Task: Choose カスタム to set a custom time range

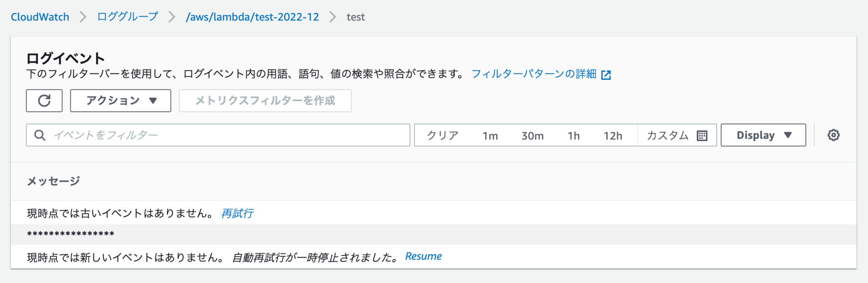Action: pyautogui.click(x=667, y=135)
